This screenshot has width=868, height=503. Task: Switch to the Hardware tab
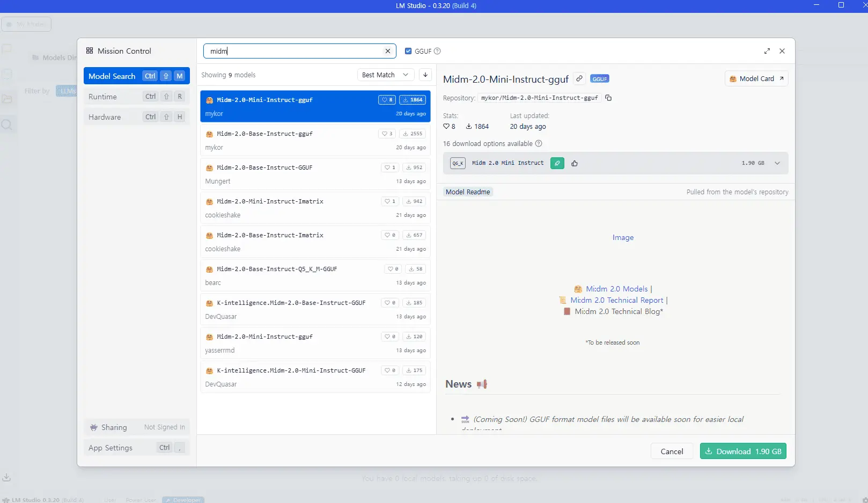pyautogui.click(x=137, y=117)
